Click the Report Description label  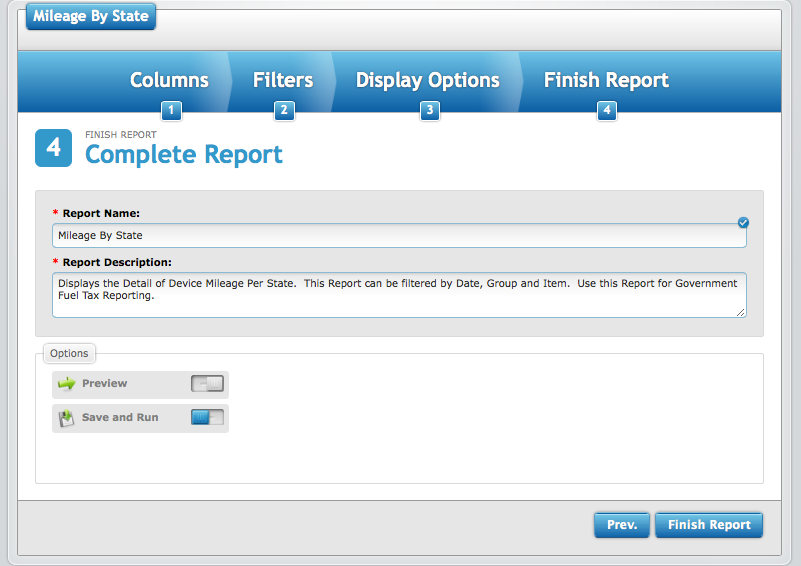point(117,263)
